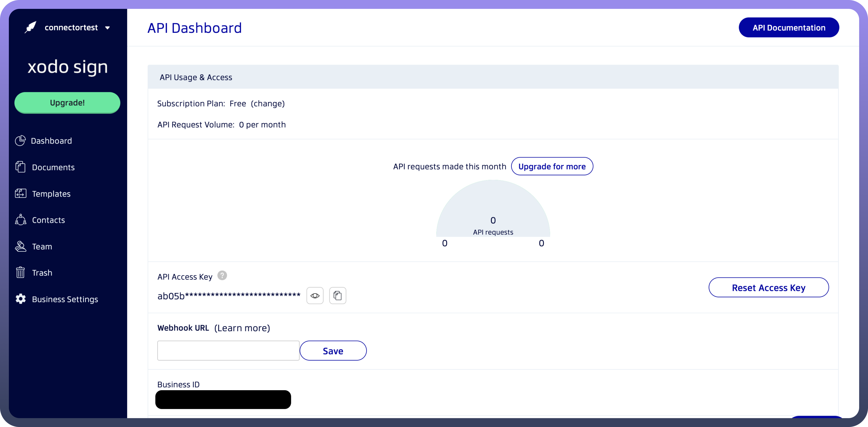The height and width of the screenshot is (427, 868).
Task: Click the Contacts people icon
Action: click(x=21, y=220)
